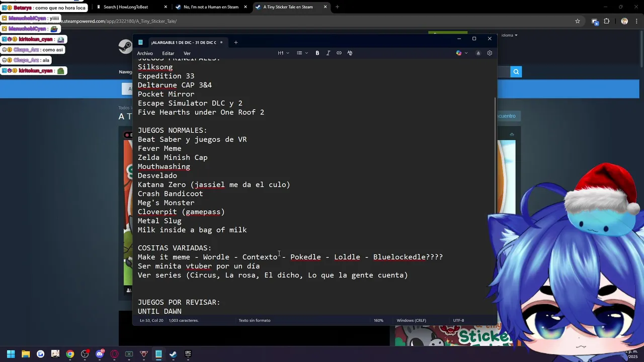Click the 1,003 caracteres status entry
Image resolution: width=644 pixels, height=362 pixels.
(x=184, y=320)
